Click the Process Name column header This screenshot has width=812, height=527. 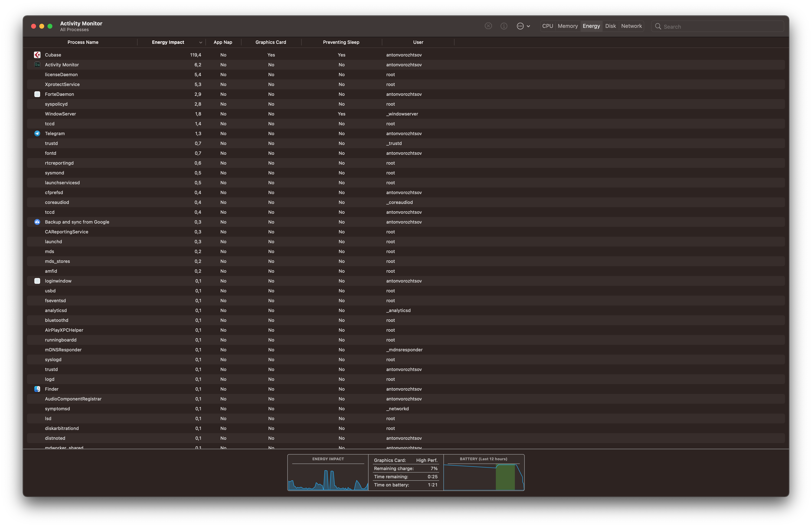pos(83,42)
